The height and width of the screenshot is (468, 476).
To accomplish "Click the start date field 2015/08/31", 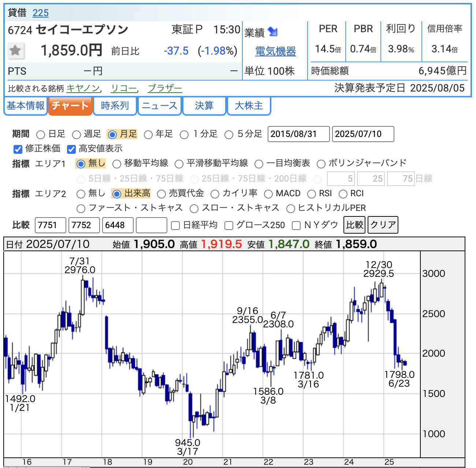I will tap(299, 134).
